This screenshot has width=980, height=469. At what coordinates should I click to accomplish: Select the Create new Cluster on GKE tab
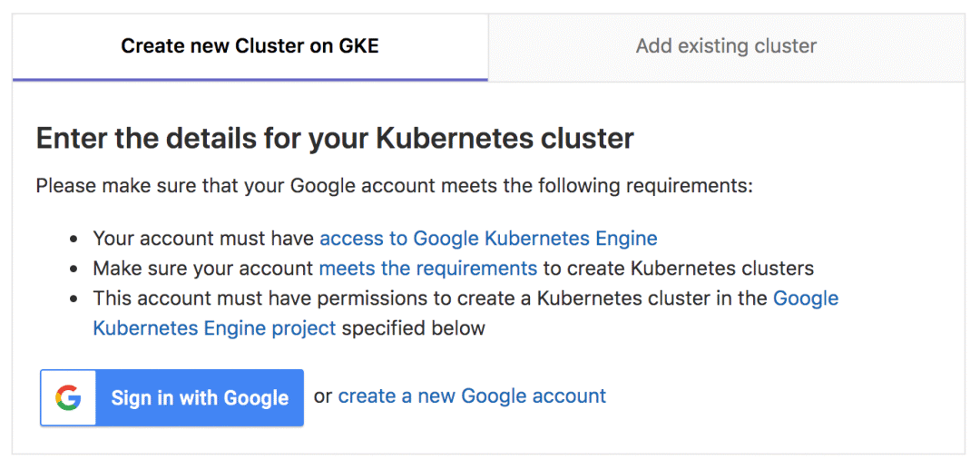click(x=250, y=47)
